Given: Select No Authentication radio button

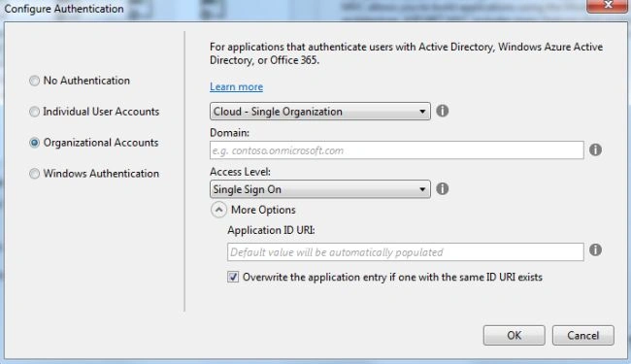Looking at the screenshot, I should click(x=35, y=81).
